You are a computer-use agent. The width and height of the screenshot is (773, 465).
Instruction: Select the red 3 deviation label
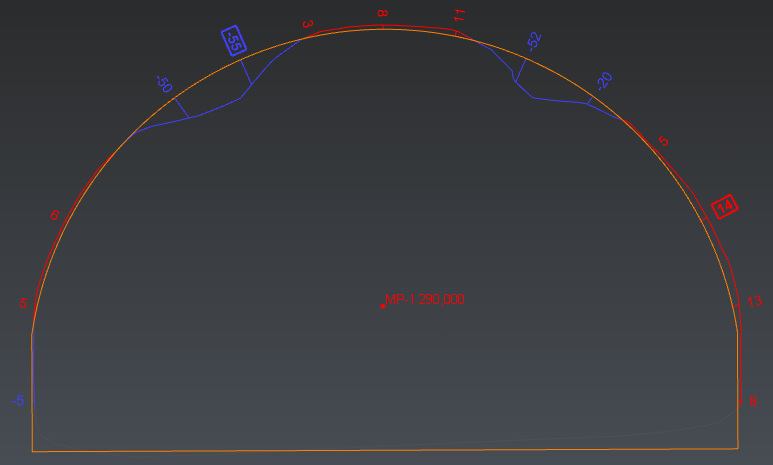[x=307, y=23]
